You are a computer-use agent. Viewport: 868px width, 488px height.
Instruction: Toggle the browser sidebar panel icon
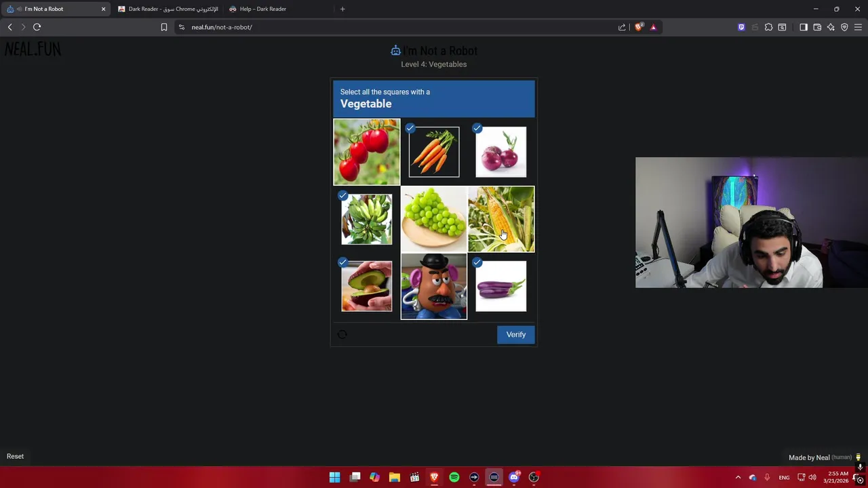(x=804, y=27)
